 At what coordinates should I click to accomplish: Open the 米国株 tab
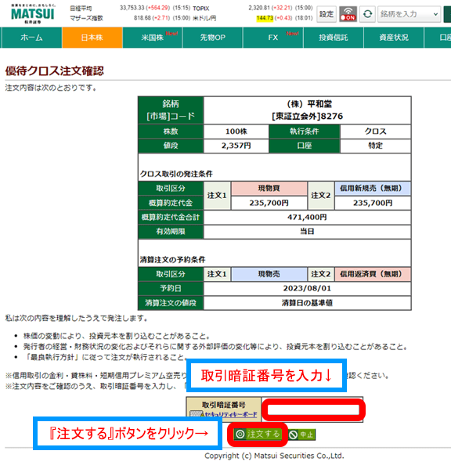tap(153, 38)
